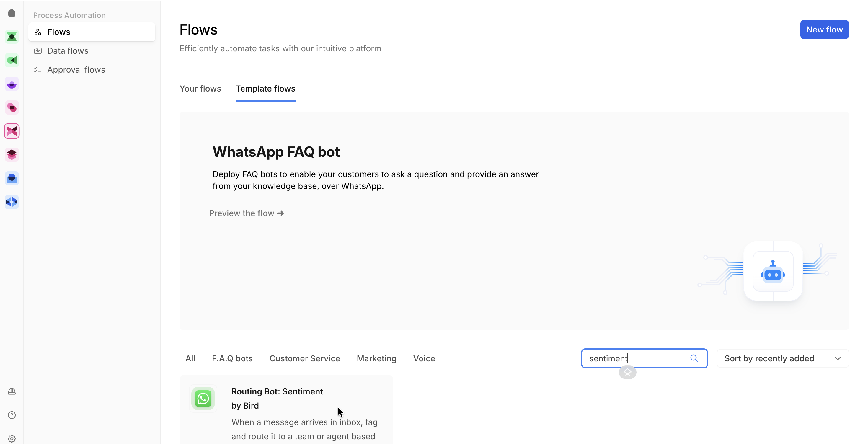Open settings gear icon at bottom
Image resolution: width=868 pixels, height=444 pixels.
12,438
